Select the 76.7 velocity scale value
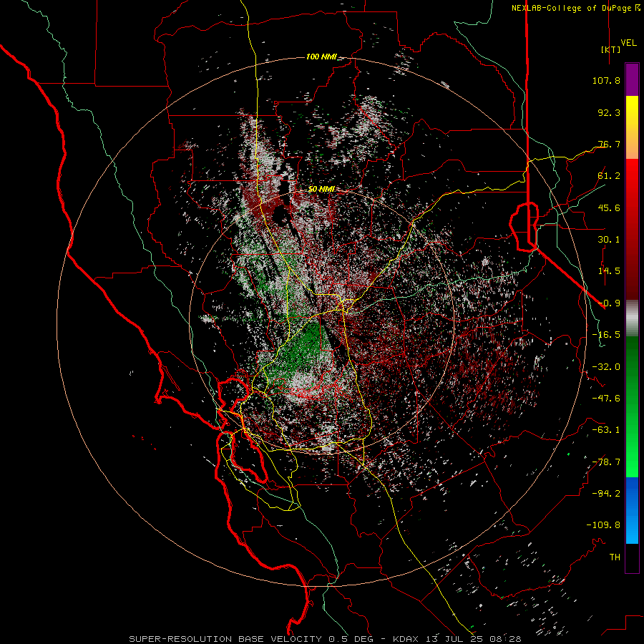The height and width of the screenshot is (644, 644). tap(609, 144)
